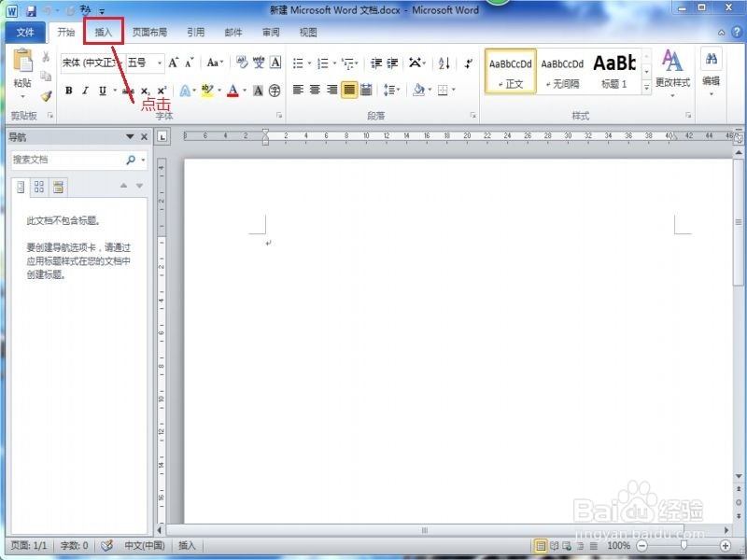The image size is (747, 560).
Task: Apply red Font Color A button
Action: (233, 91)
